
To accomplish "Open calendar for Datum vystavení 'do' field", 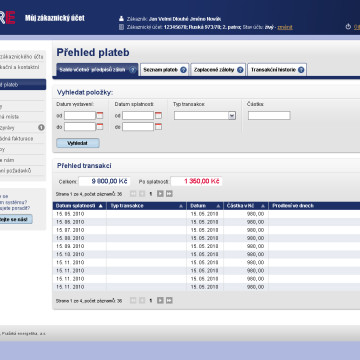I will pyautogui.click(x=100, y=127).
